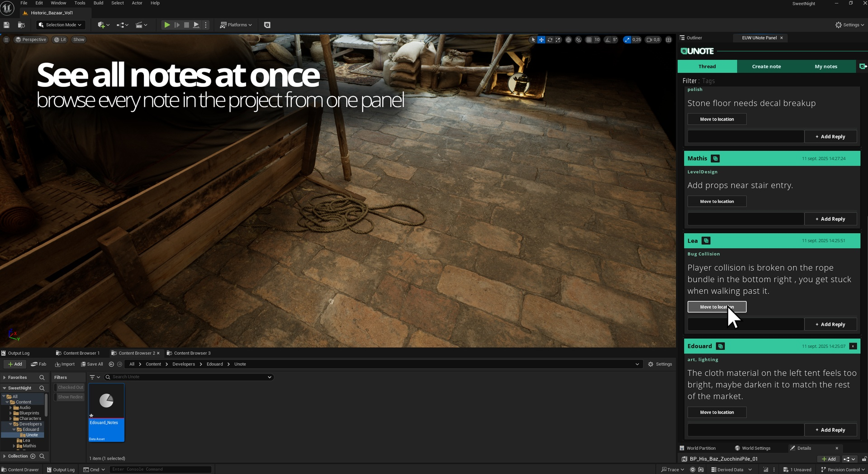This screenshot has width=868, height=474.
Task: Click Move to location on Lea's note
Action: (x=716, y=307)
